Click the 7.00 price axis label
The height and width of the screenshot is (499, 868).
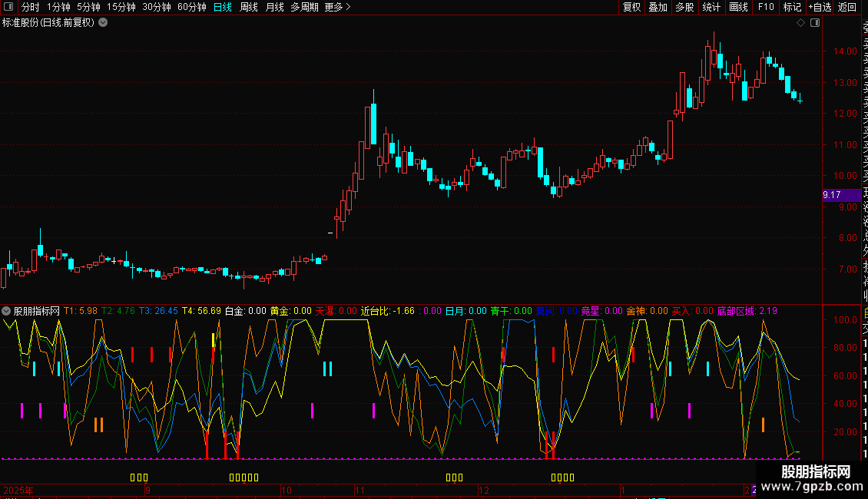[847, 269]
